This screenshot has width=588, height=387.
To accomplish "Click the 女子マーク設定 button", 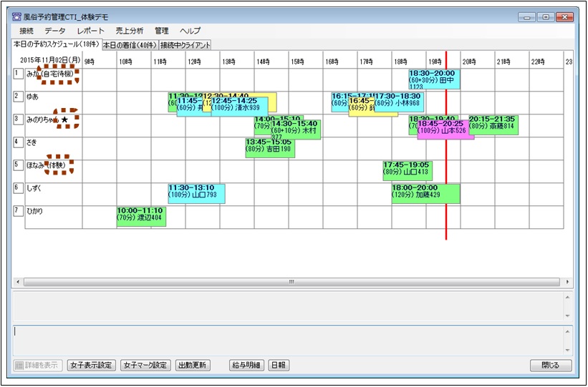I will pos(146,365).
